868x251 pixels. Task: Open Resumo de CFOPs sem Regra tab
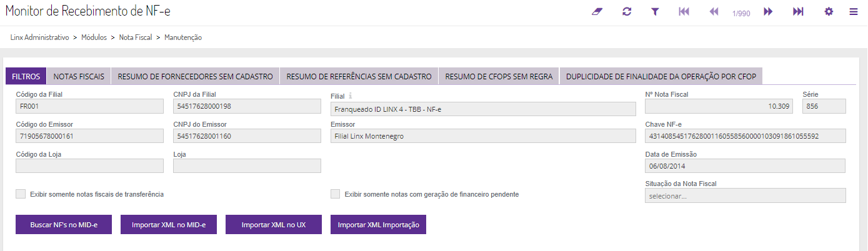(499, 77)
